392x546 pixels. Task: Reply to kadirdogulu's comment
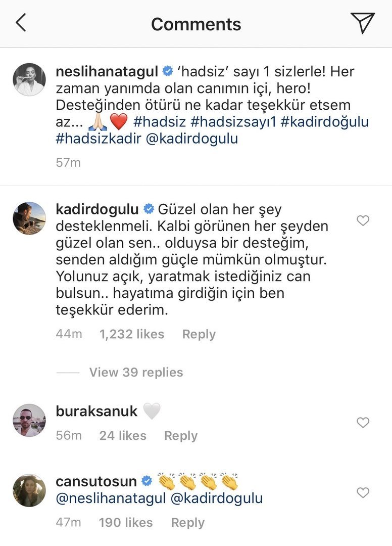tap(199, 334)
